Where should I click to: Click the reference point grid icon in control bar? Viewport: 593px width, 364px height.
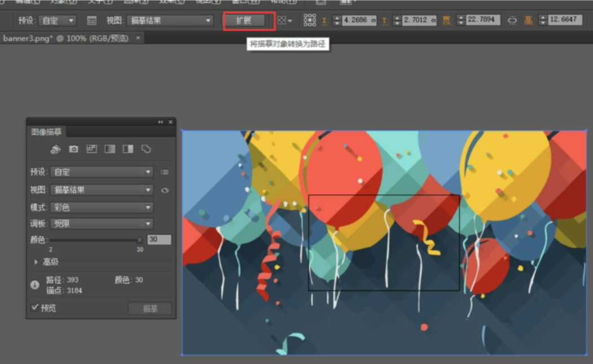[310, 20]
